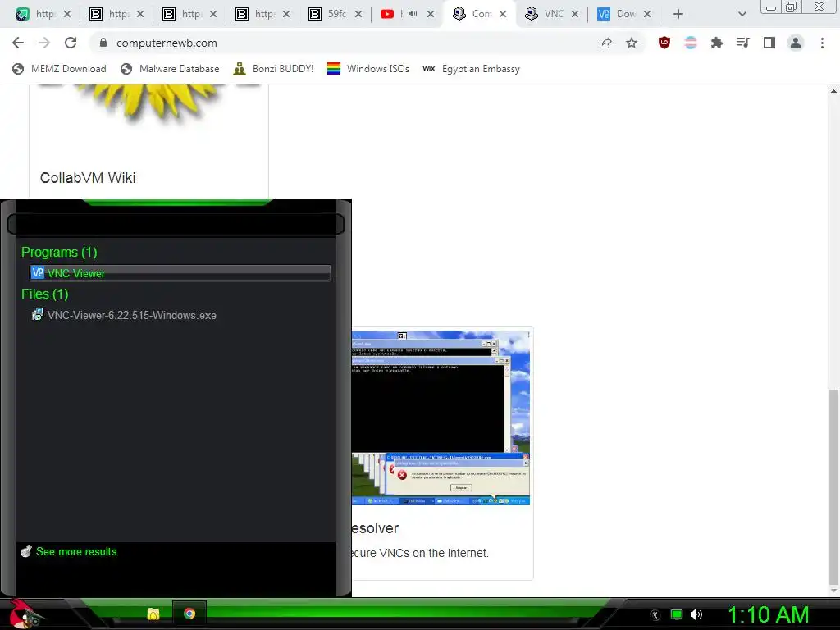
Task: Show hidden tray icons arrow
Action: (655, 615)
